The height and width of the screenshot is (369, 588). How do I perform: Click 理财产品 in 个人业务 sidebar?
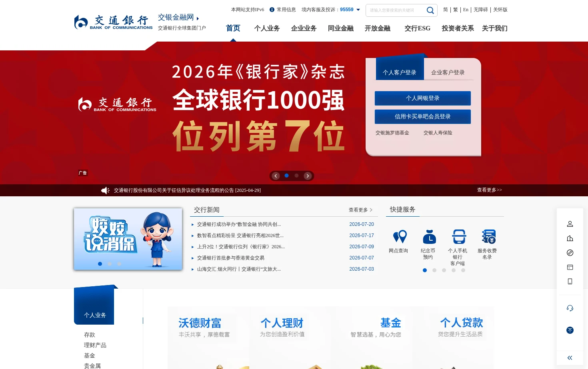pos(95,345)
